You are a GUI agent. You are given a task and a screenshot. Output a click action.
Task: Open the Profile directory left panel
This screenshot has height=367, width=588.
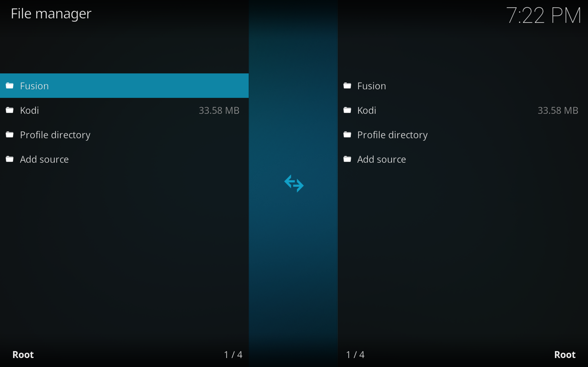(x=55, y=134)
